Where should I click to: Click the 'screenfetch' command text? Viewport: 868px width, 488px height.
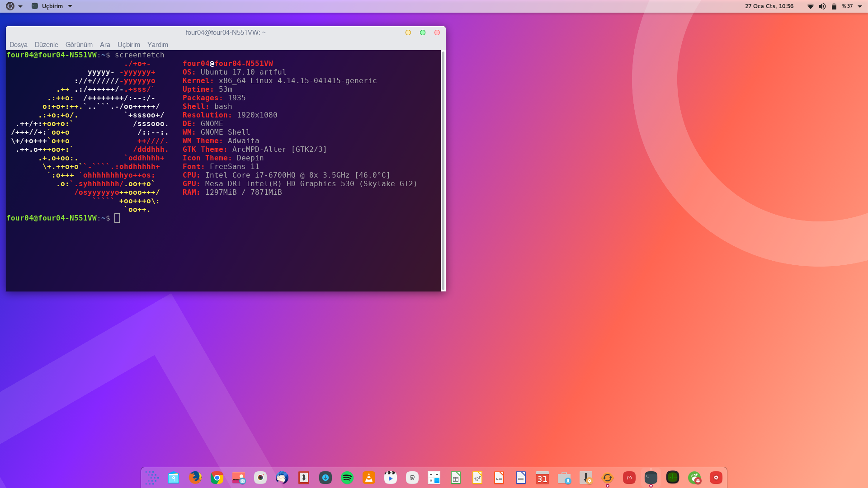(140, 55)
